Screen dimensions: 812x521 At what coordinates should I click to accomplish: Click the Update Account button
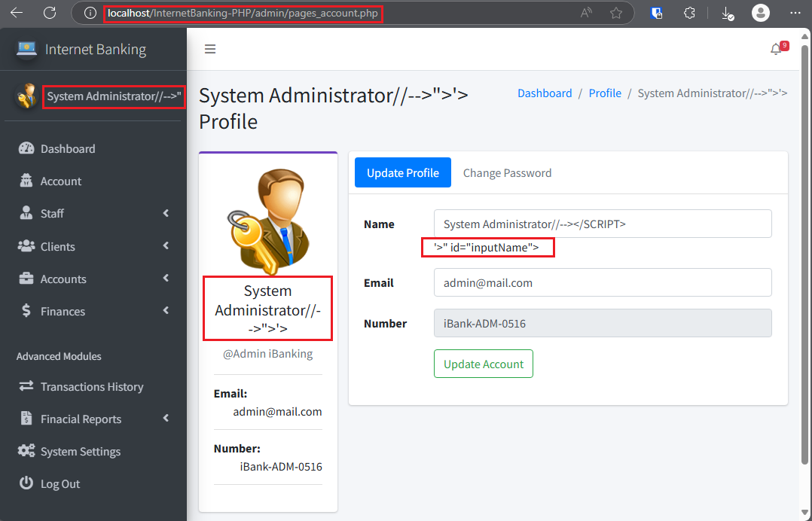(x=483, y=364)
